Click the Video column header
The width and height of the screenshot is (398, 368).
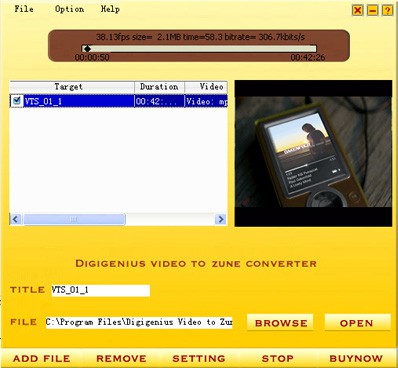206,87
